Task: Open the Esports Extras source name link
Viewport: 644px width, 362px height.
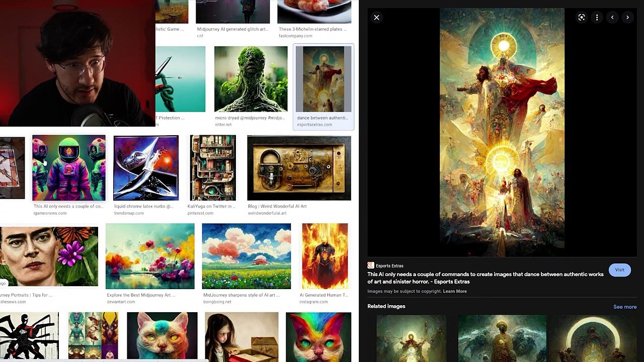Action: [x=389, y=265]
